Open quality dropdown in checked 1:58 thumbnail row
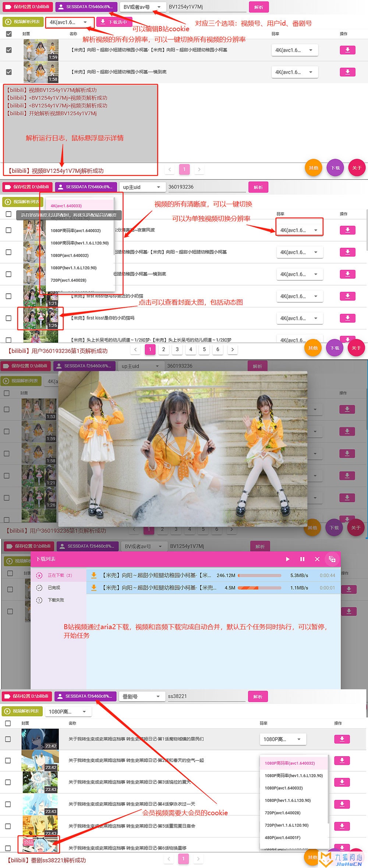This screenshot has width=368, height=868. pyautogui.click(x=294, y=72)
